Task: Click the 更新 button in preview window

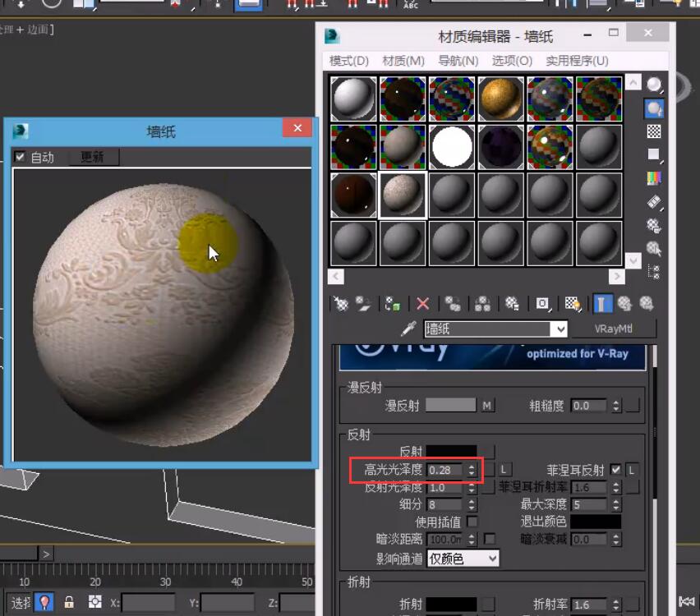Action: tap(92, 157)
